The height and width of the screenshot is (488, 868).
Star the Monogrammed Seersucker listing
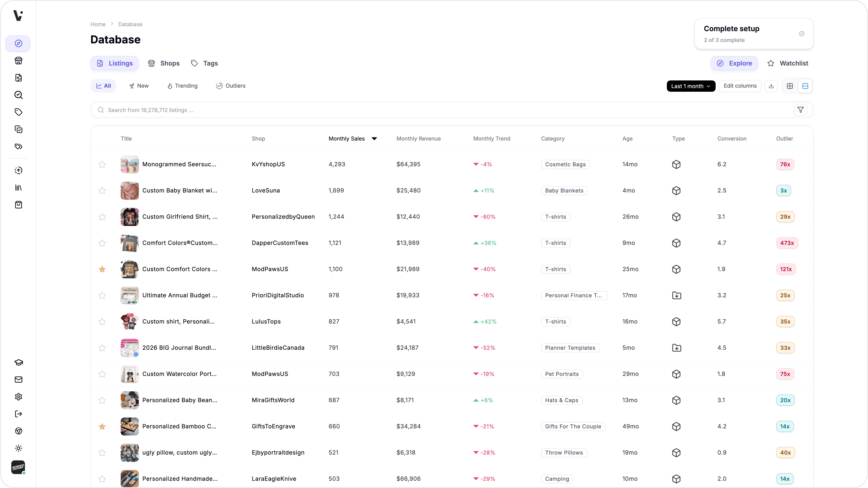tap(102, 164)
